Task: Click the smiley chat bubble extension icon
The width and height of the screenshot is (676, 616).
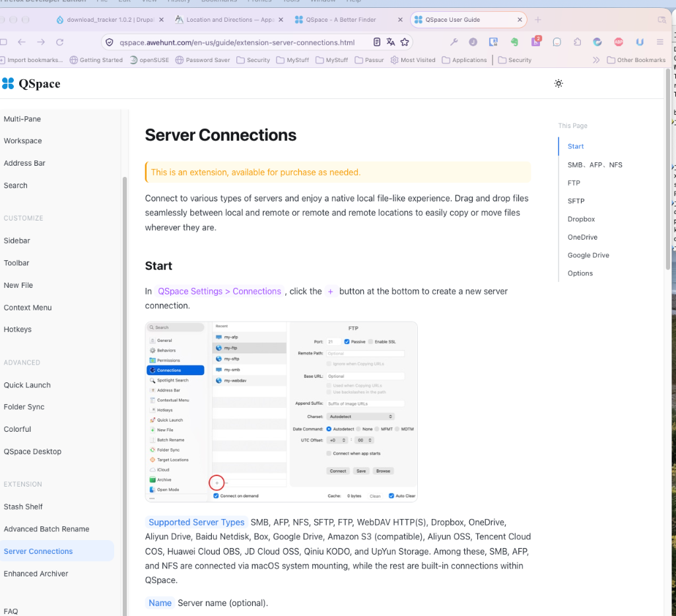Action: click(x=557, y=42)
